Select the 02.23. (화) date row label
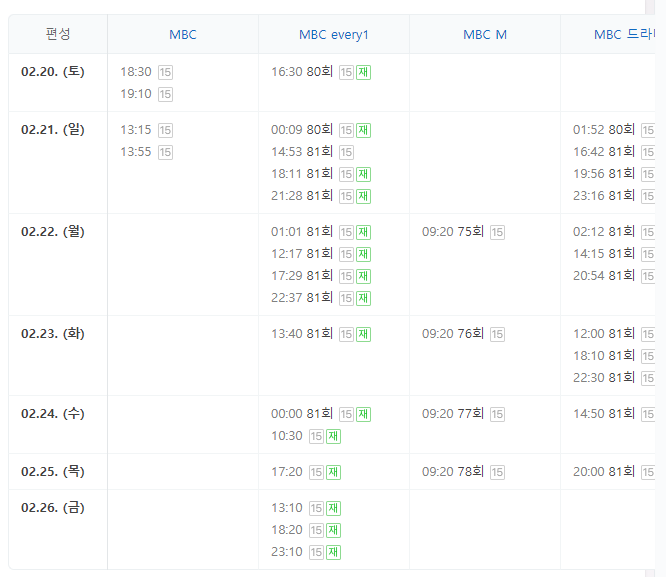The image size is (666, 577). click(53, 333)
